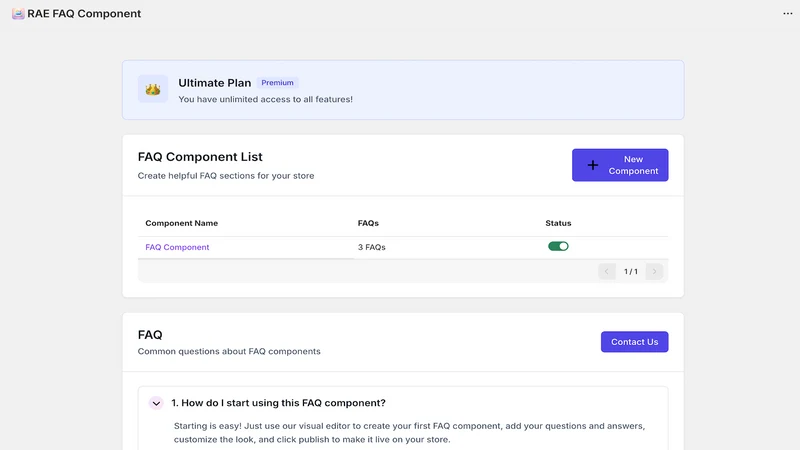Click the 'FAQ Component List' heading
Viewport: 800px width, 450px height.
click(200, 157)
